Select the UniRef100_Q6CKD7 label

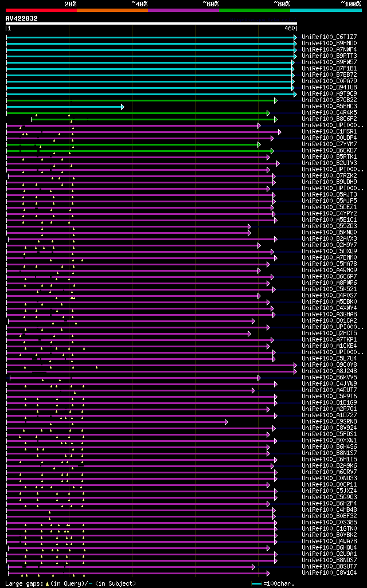coord(330,150)
